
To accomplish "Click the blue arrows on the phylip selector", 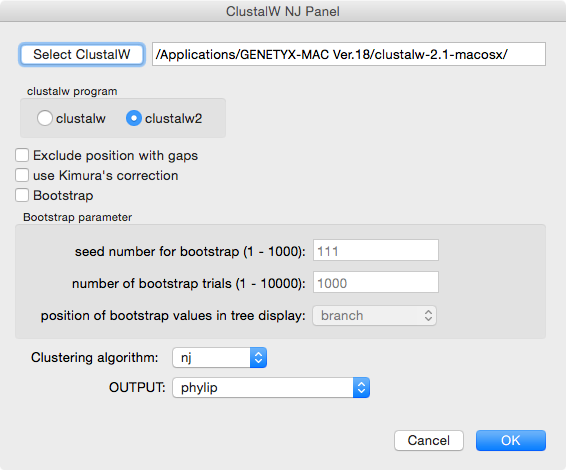I will tap(361, 388).
